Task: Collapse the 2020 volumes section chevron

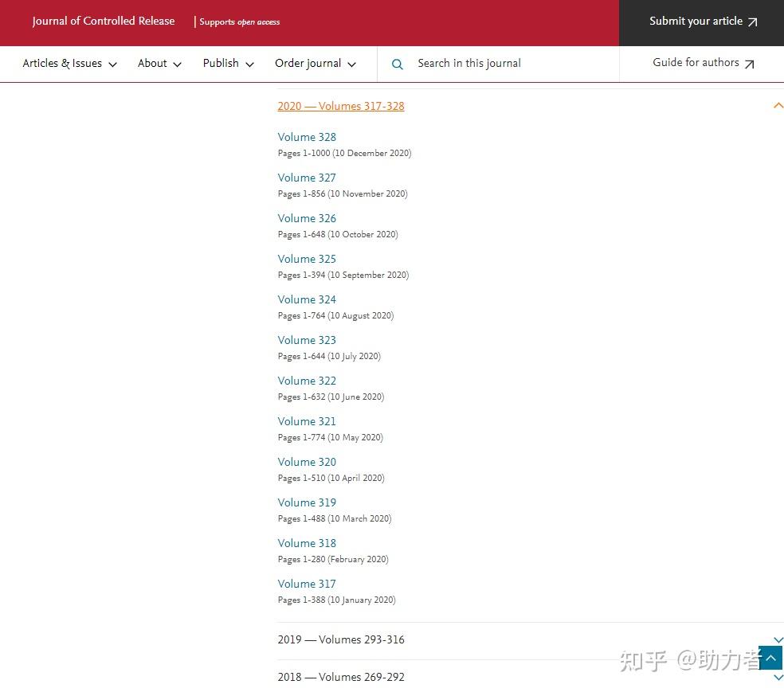Action: click(x=778, y=105)
